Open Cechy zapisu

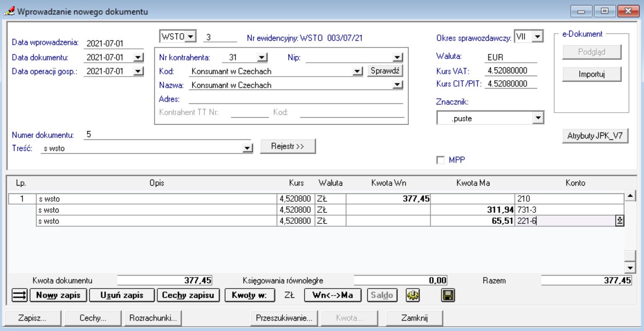click(189, 295)
